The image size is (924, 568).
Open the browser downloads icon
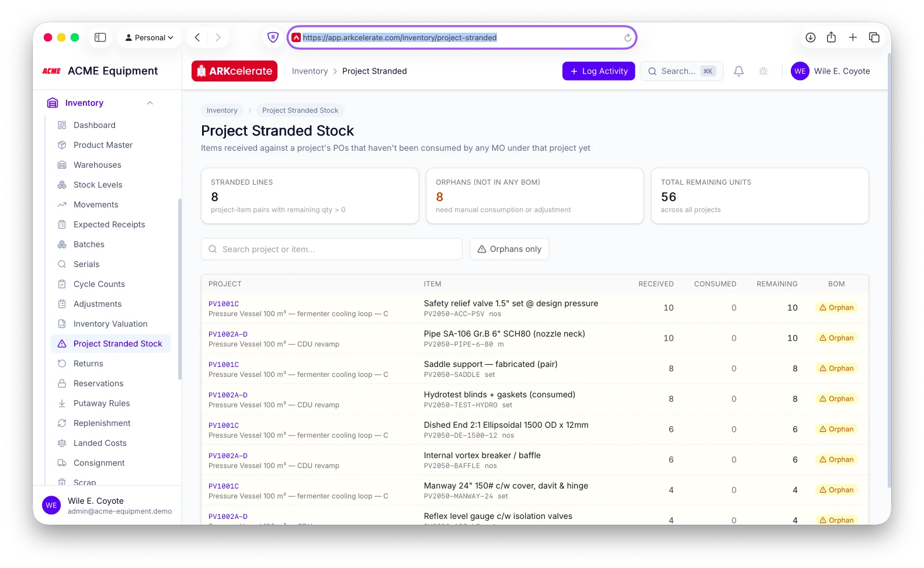[x=811, y=37]
